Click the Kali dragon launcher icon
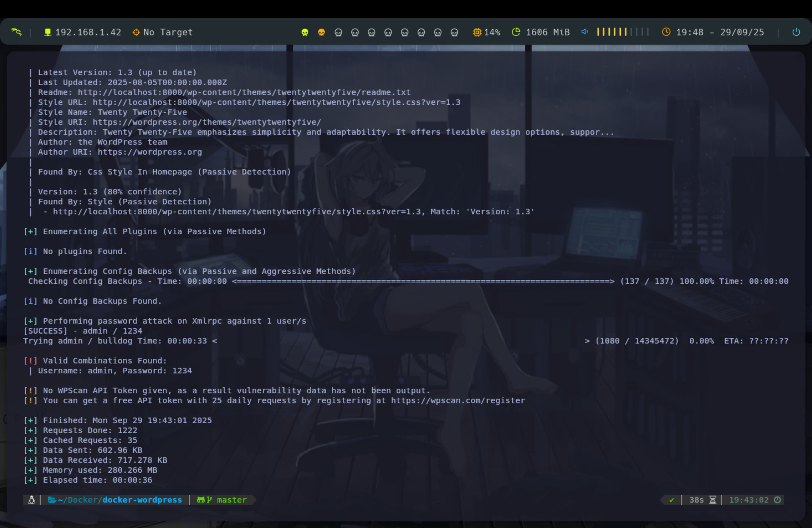812x528 pixels. (16, 32)
